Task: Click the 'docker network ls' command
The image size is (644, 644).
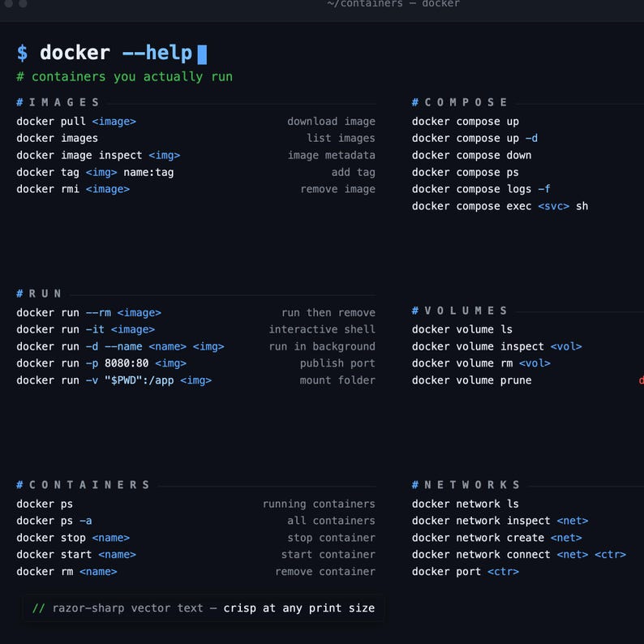Action: tap(466, 504)
